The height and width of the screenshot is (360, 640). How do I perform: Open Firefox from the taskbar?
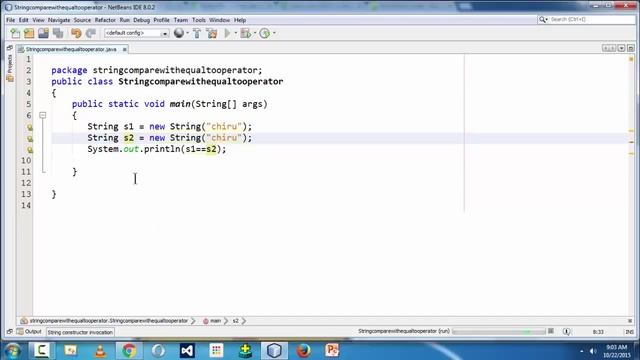[303, 351]
